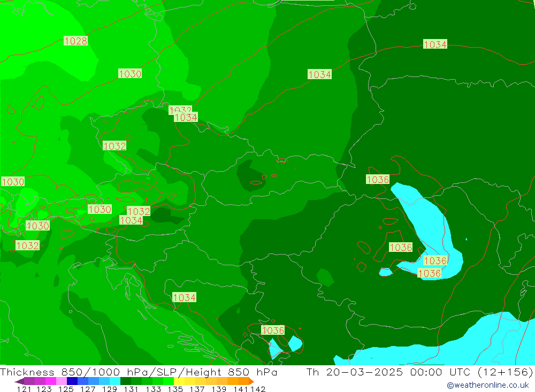Click the legend value 129
The width and height of the screenshot is (535, 392).
[x=110, y=389]
